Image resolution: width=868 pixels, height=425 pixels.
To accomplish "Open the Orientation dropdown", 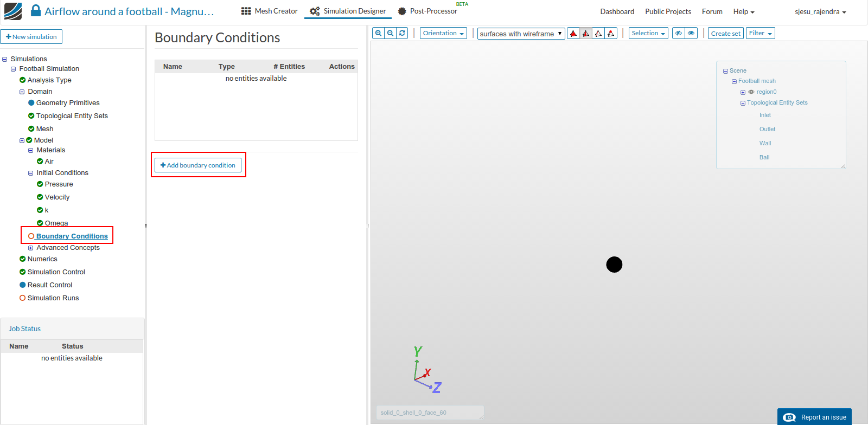I will pos(443,33).
